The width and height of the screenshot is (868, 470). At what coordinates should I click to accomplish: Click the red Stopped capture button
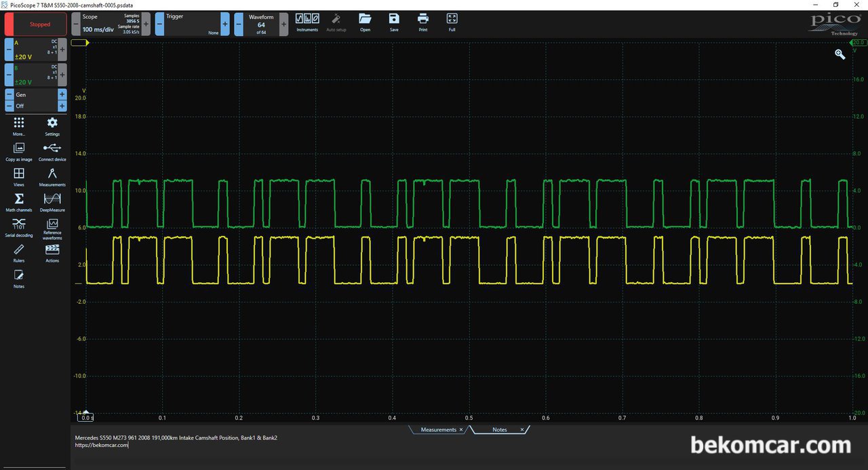pos(36,24)
